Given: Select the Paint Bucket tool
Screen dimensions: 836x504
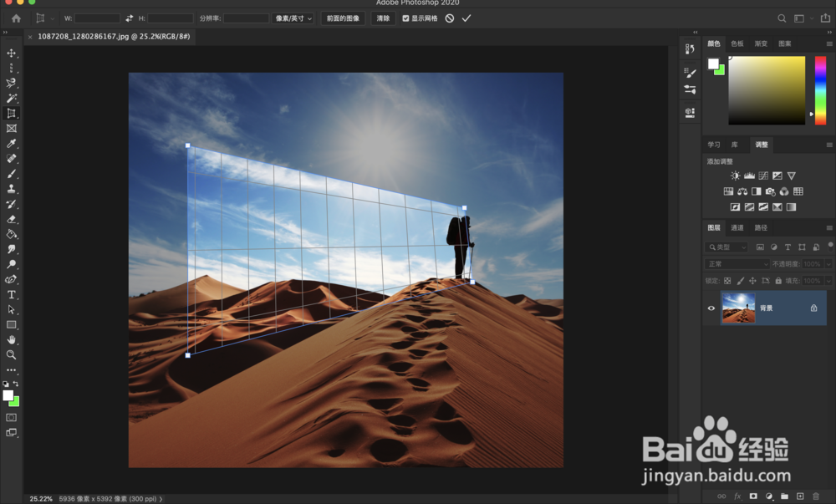Looking at the screenshot, I should click(x=11, y=234).
